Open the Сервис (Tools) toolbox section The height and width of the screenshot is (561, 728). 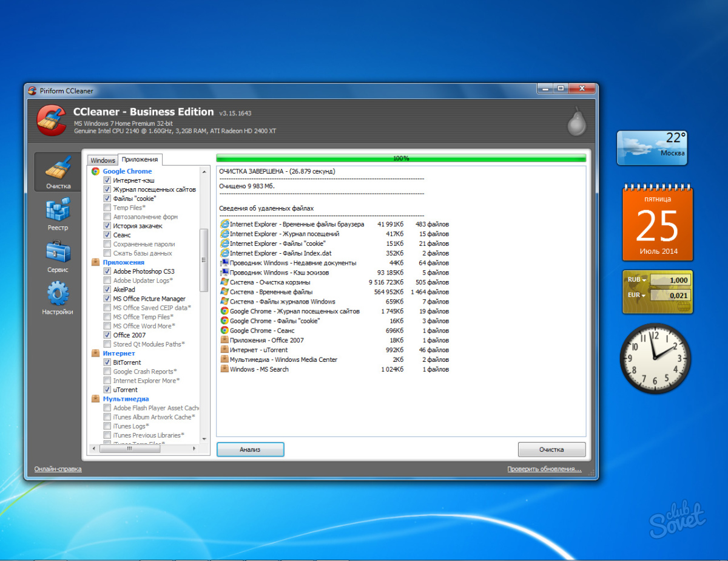[58, 256]
